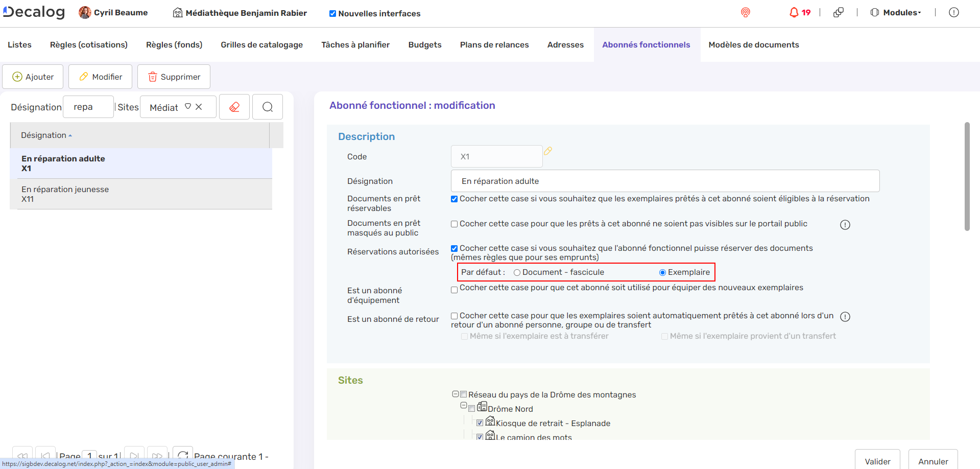980x469 pixels.
Task: Click the notification bell icon
Action: pos(794,12)
